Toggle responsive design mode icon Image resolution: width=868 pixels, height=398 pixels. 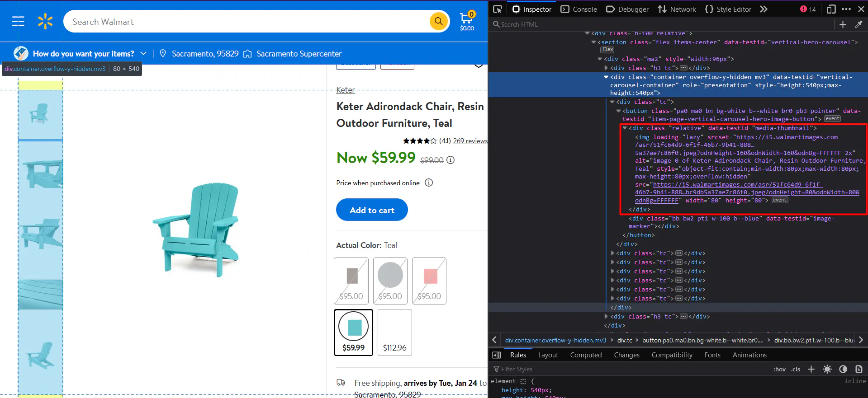831,9
